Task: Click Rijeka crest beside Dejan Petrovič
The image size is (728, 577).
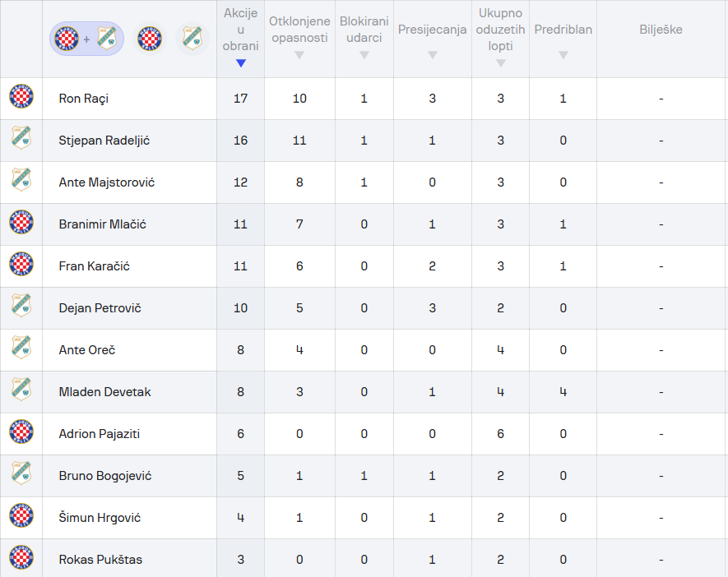Action: [x=21, y=306]
